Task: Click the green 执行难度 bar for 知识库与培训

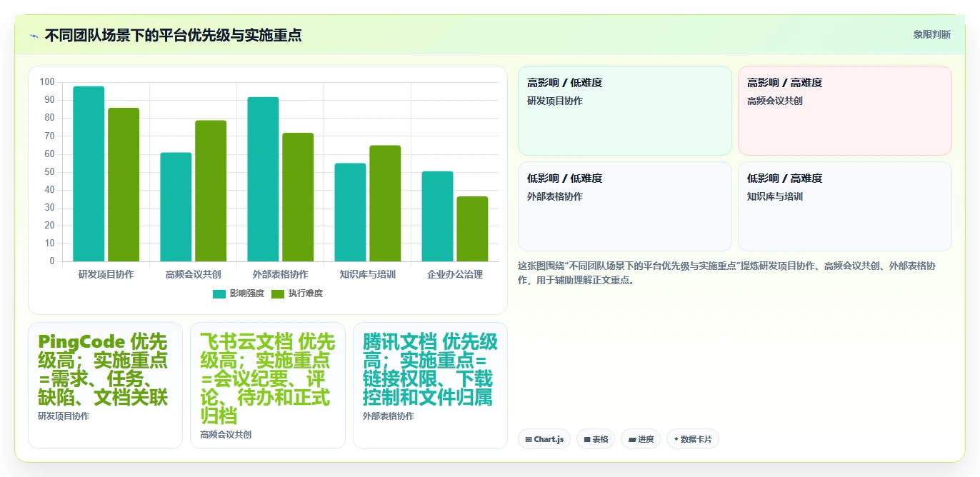Action: coord(385,204)
